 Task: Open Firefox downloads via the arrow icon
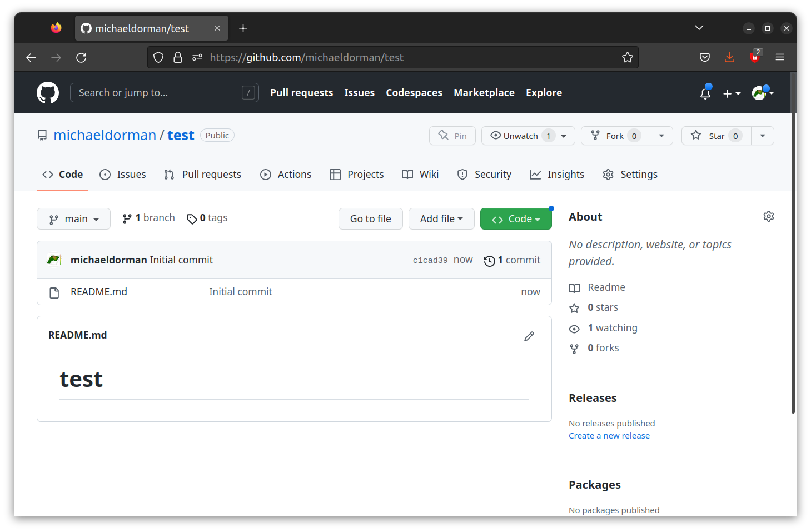(x=729, y=57)
